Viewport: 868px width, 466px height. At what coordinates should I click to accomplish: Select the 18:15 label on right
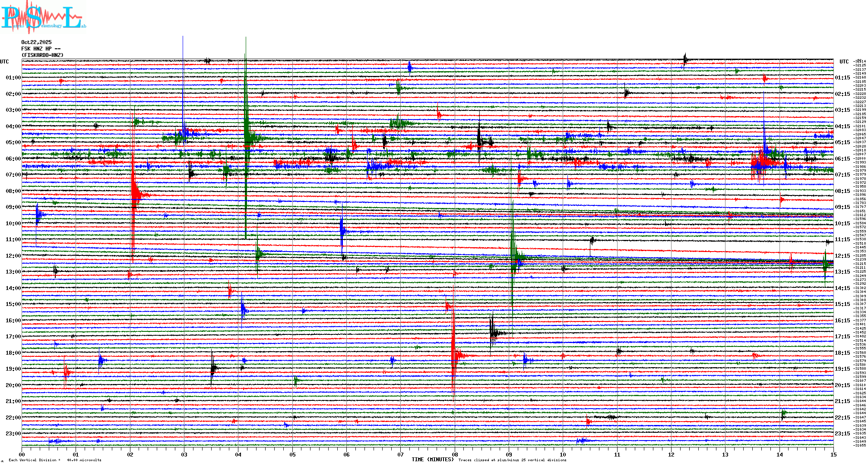tap(842, 353)
